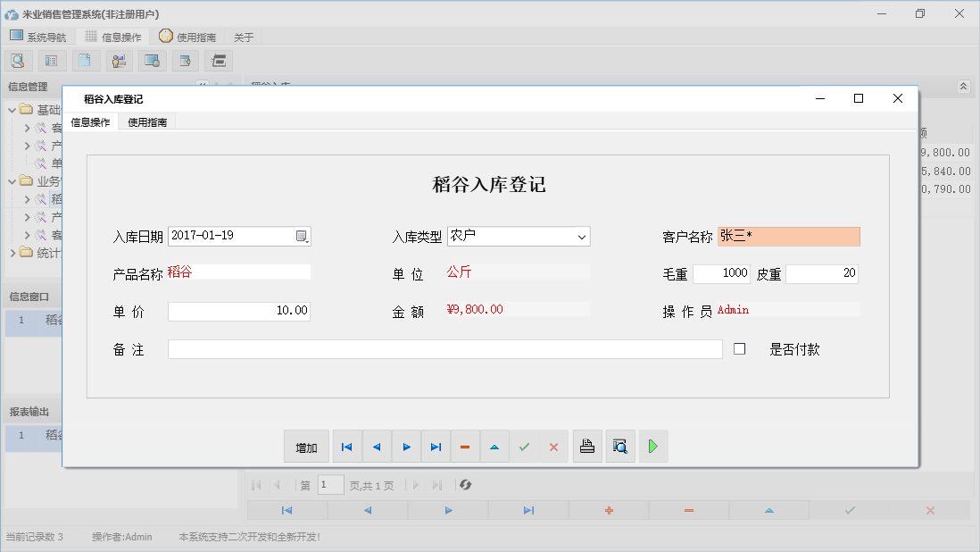Image resolution: width=980 pixels, height=552 pixels.
Task: Open the search icon on the toolbar
Action: pos(18,60)
